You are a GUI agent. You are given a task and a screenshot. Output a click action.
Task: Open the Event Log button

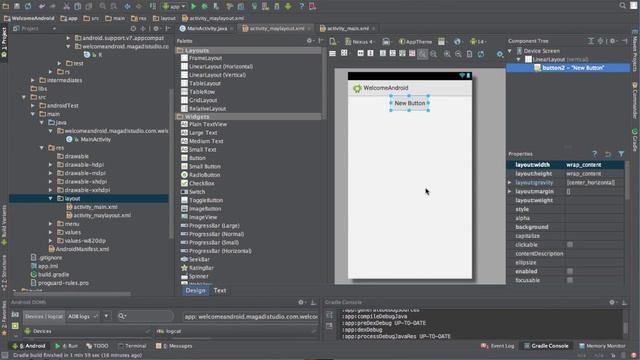coord(498,346)
